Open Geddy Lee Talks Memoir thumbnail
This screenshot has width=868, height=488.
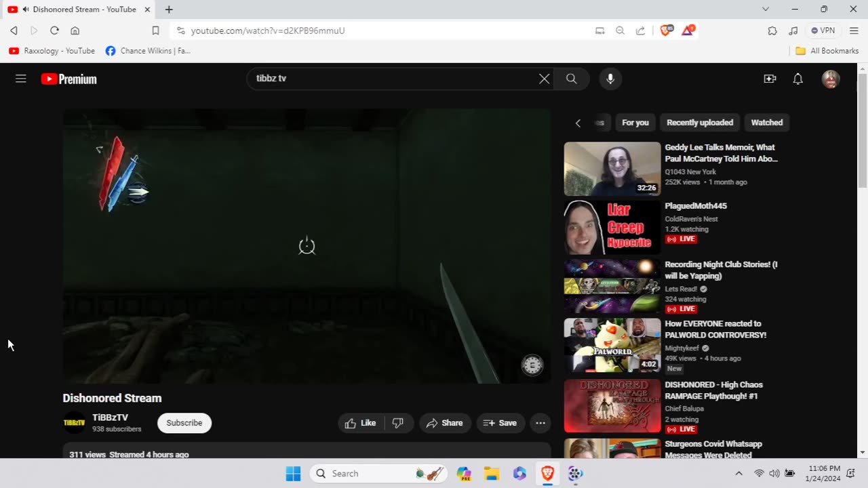(612, 169)
